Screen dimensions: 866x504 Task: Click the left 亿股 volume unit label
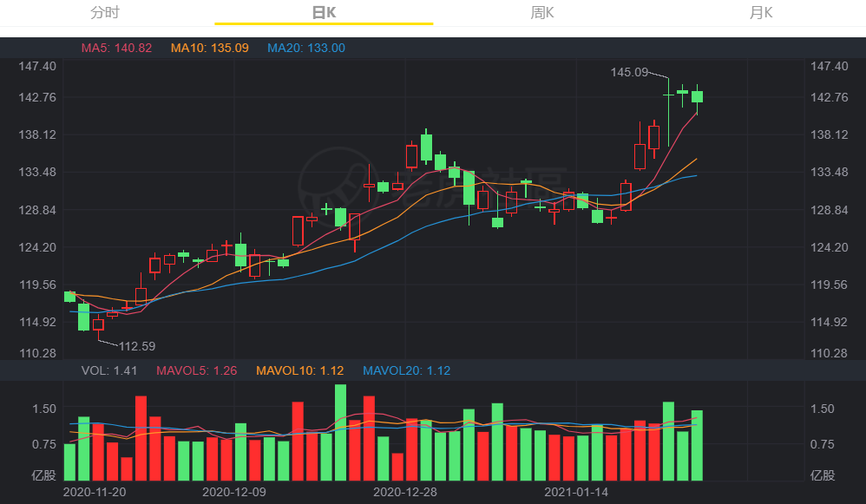pos(43,475)
